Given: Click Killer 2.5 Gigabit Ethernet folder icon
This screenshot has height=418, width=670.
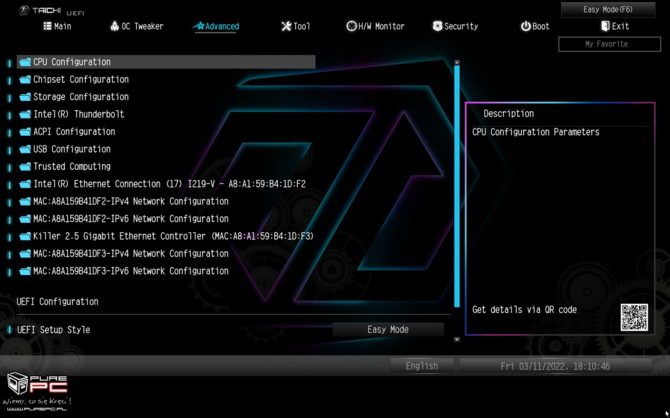Looking at the screenshot, I should point(25,236).
